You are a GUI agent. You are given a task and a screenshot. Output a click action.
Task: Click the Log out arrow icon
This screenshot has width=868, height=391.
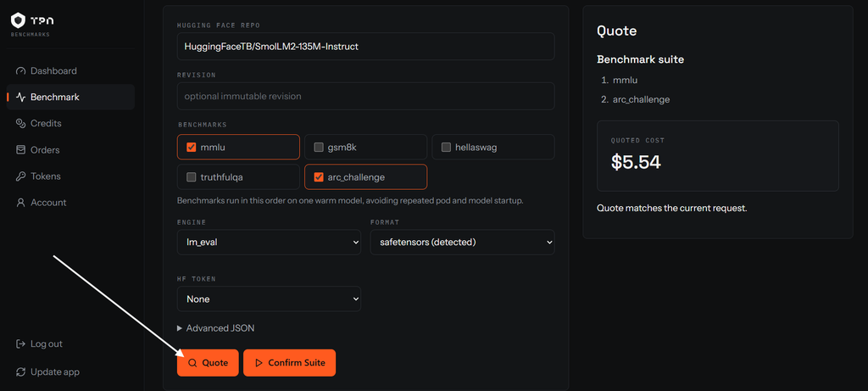(21, 344)
